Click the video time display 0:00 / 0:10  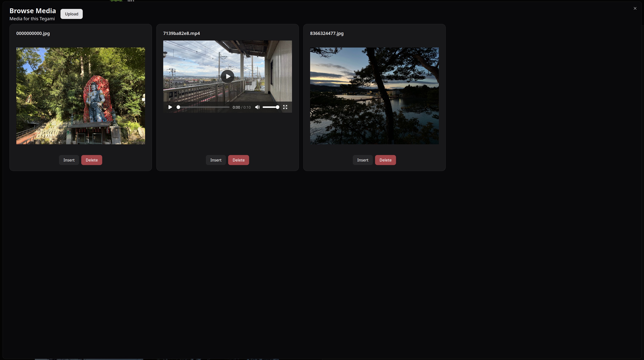click(x=241, y=107)
